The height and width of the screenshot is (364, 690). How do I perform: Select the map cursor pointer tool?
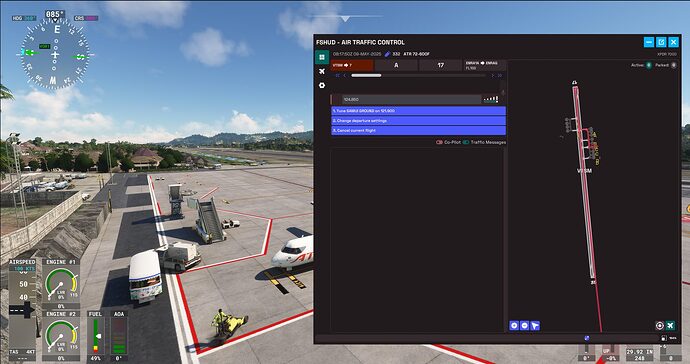(535, 325)
